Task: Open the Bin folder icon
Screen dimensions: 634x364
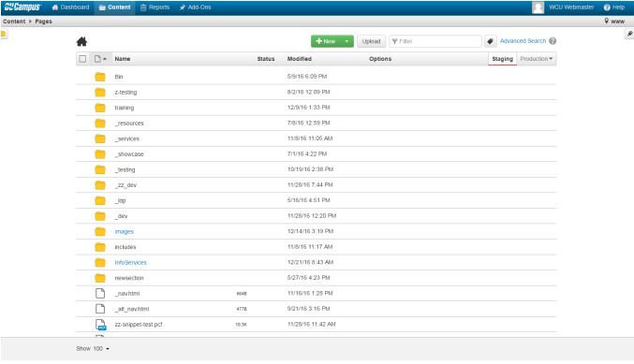Action: (x=100, y=77)
